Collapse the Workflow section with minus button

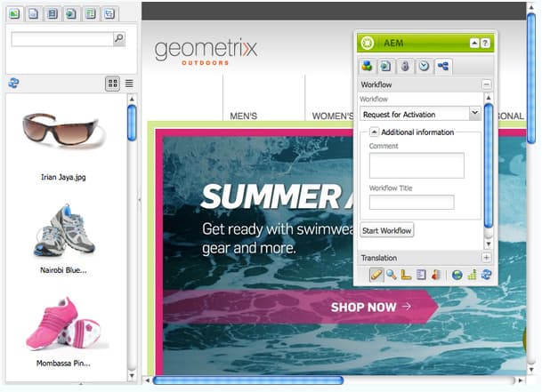[486, 84]
